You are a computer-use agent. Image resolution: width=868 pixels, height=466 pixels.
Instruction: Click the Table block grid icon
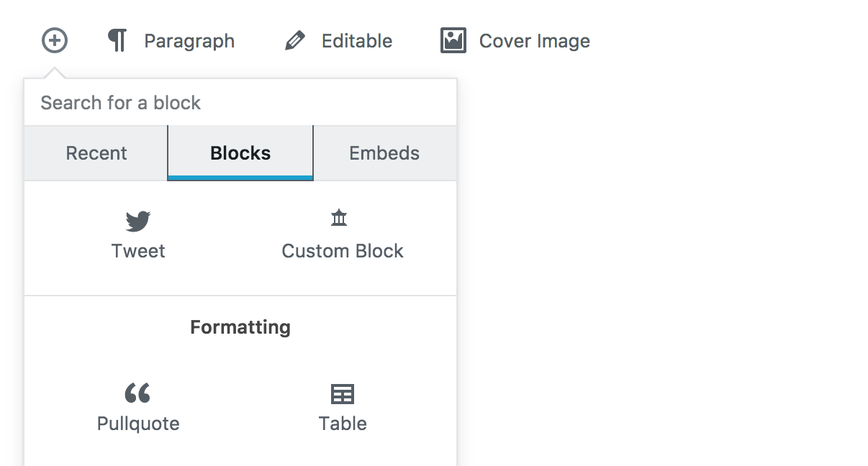pyautogui.click(x=342, y=394)
